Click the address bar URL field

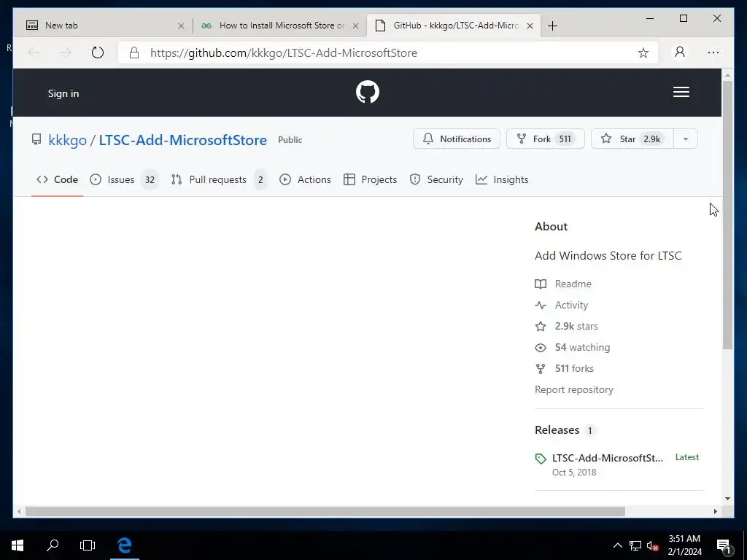point(388,52)
